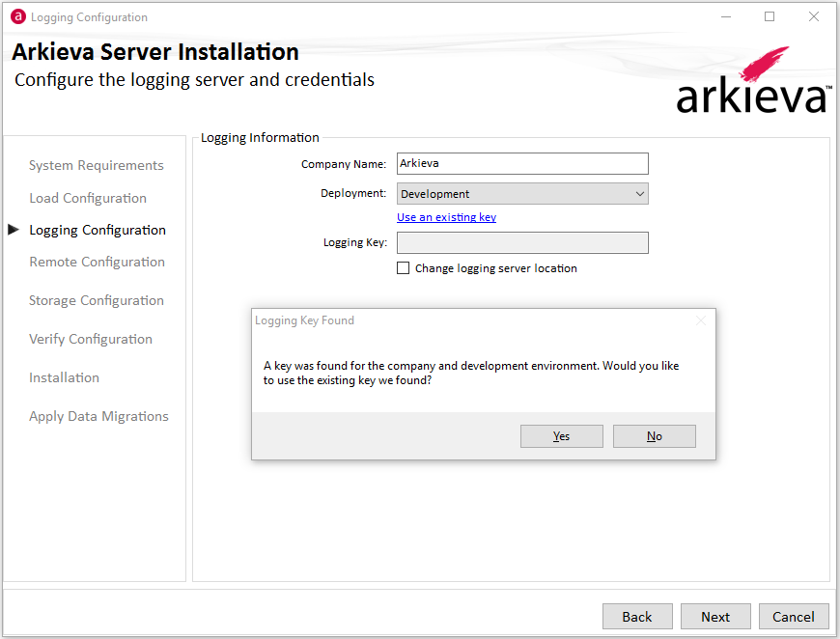The image size is (840, 639).
Task: Select Logging Configuration step
Action: pos(98,230)
